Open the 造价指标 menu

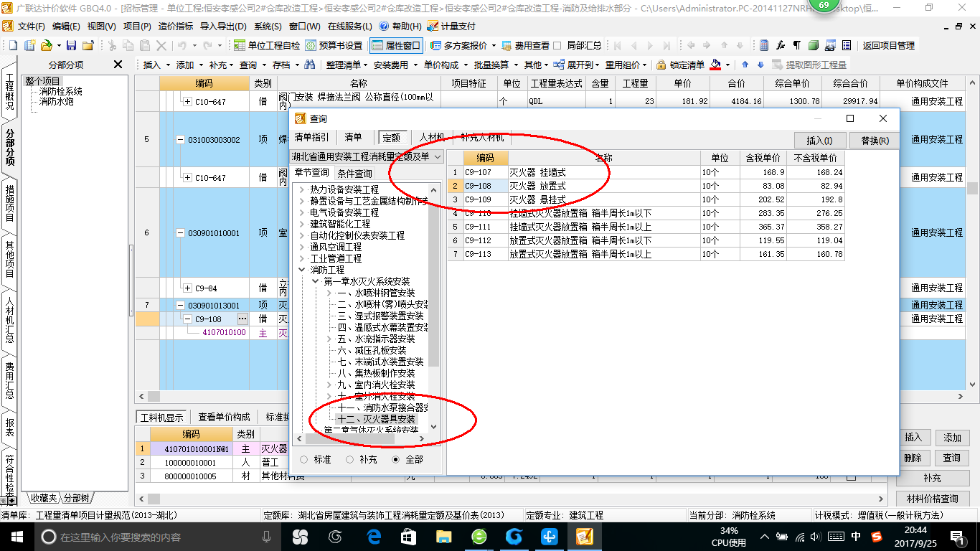click(176, 27)
